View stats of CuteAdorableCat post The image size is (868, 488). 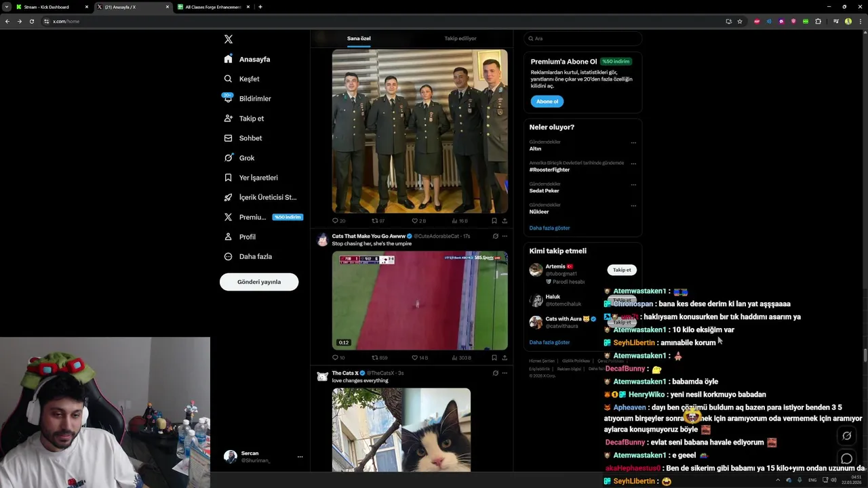coord(462,358)
